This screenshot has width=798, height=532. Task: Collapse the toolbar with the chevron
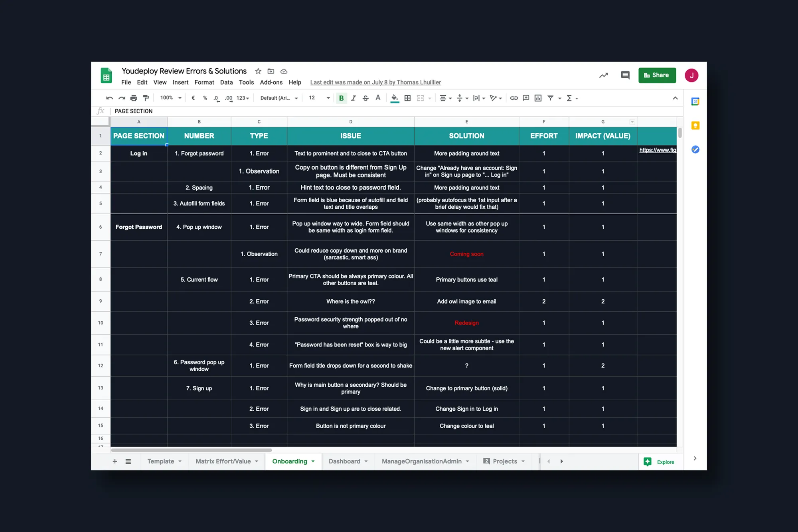[675, 98]
